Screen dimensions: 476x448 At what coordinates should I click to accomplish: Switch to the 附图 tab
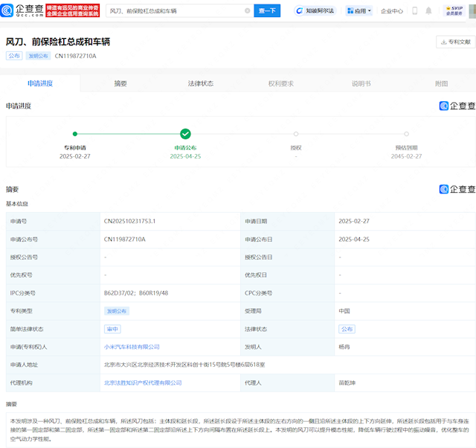pyautogui.click(x=441, y=83)
